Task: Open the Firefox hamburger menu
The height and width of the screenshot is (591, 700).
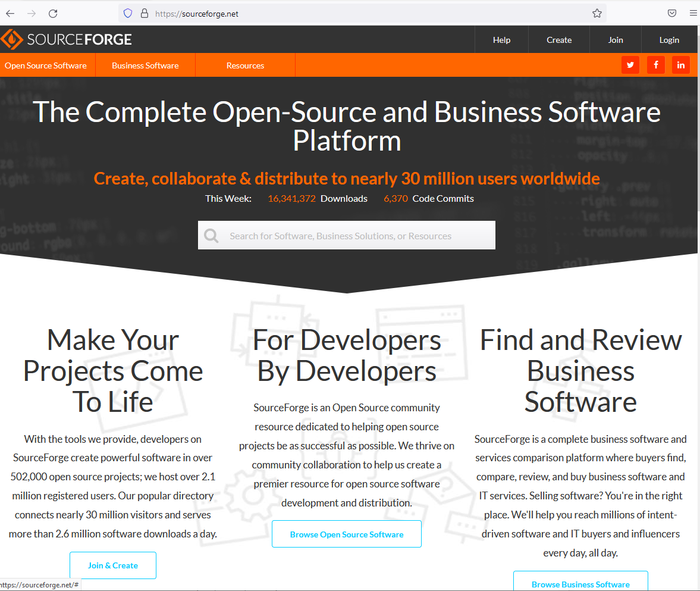Action: pyautogui.click(x=692, y=12)
